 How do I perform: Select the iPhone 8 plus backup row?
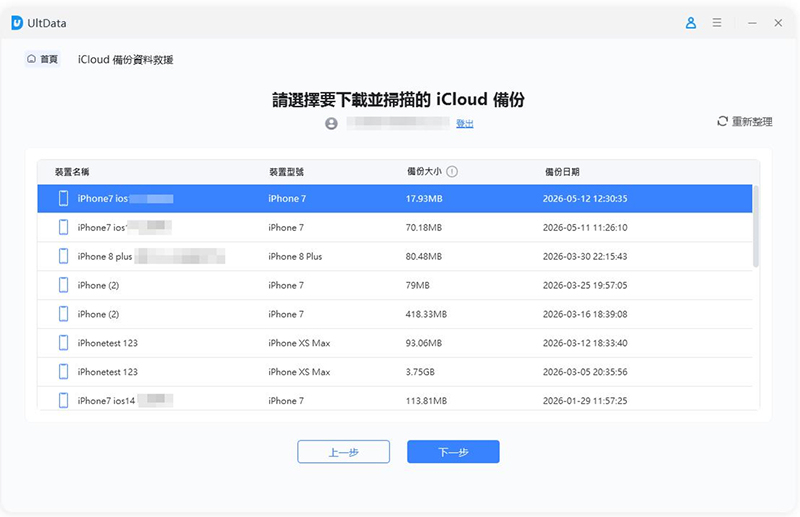coord(395,256)
